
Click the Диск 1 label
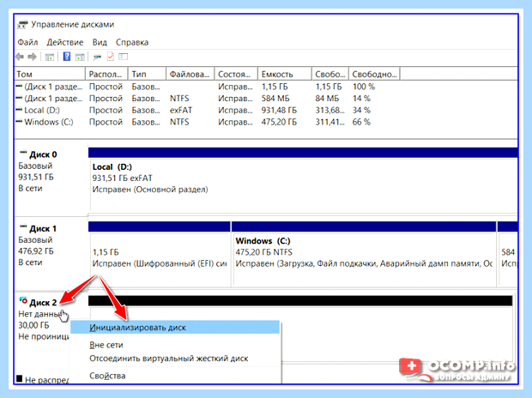(43, 229)
